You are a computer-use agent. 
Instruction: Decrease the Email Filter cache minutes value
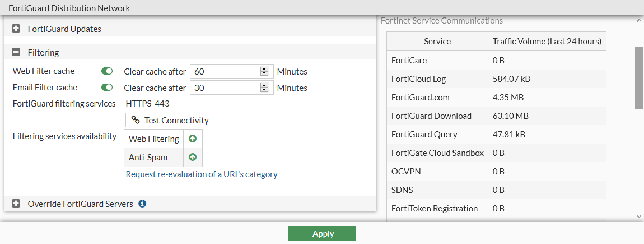coord(264,90)
